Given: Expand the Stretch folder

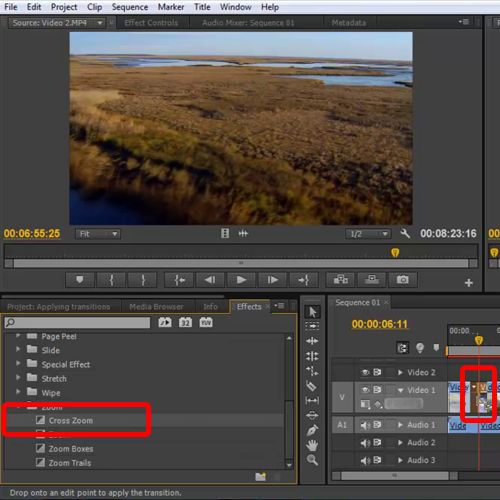Looking at the screenshot, I should pos(18,377).
